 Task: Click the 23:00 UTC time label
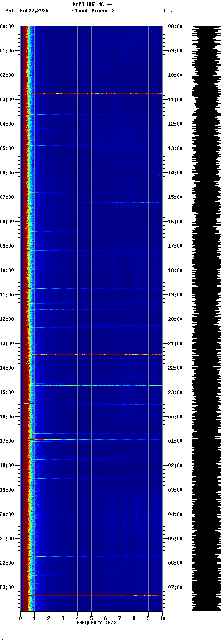[175, 392]
